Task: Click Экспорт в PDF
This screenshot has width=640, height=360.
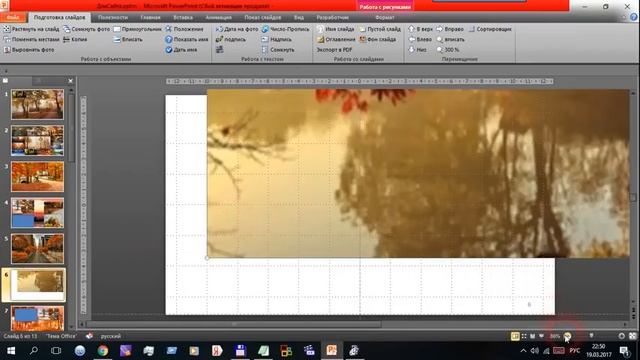Action: coord(334,49)
